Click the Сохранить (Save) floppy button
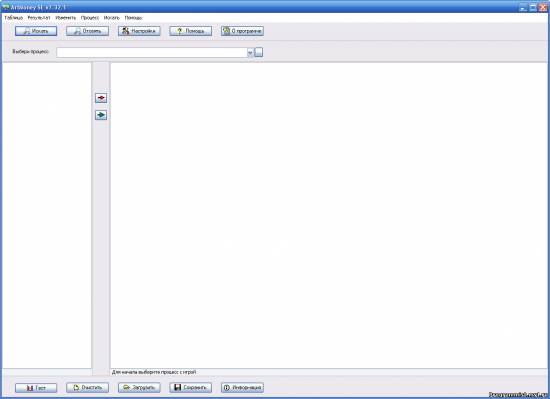This screenshot has width=550, height=399. [x=190, y=388]
